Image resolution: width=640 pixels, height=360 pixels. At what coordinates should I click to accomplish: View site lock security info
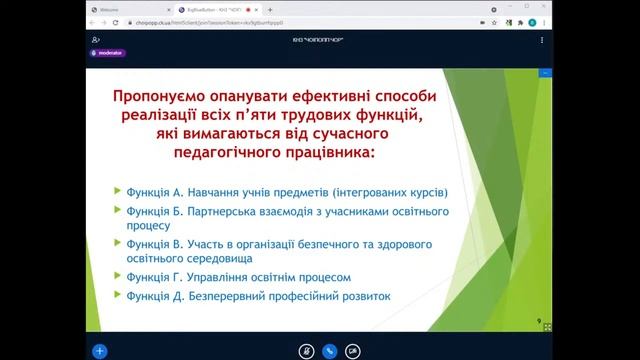point(130,23)
